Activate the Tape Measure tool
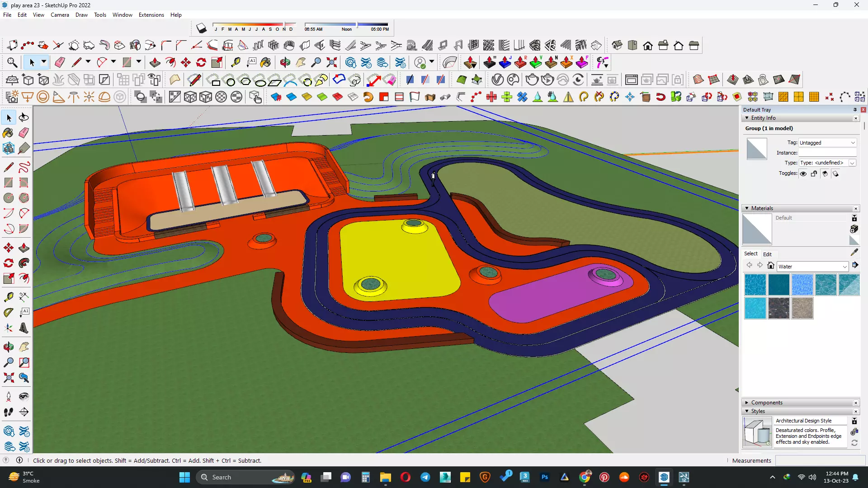 (x=8, y=297)
